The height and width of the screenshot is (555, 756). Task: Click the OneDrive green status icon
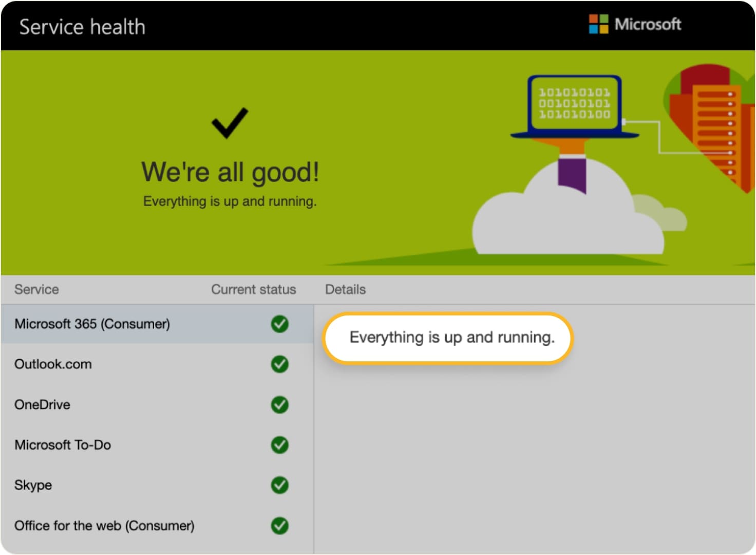tap(279, 405)
